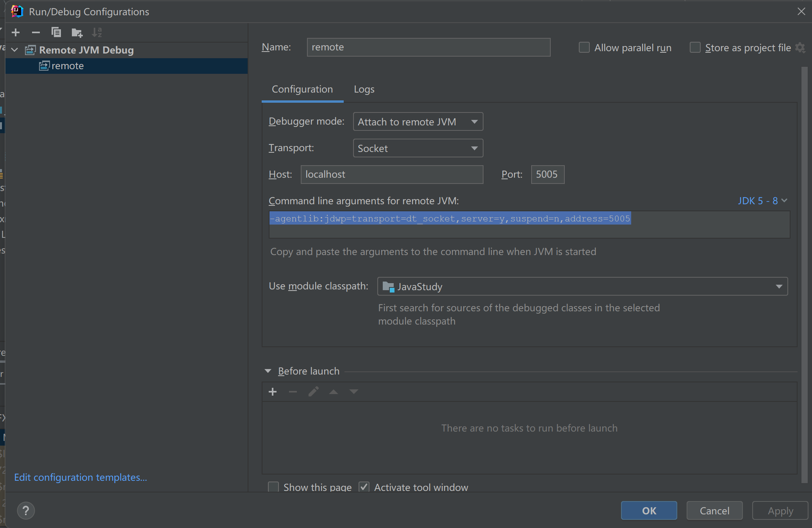This screenshot has width=812, height=528.
Task: Edit the before launch task with pencil
Action: point(313,392)
